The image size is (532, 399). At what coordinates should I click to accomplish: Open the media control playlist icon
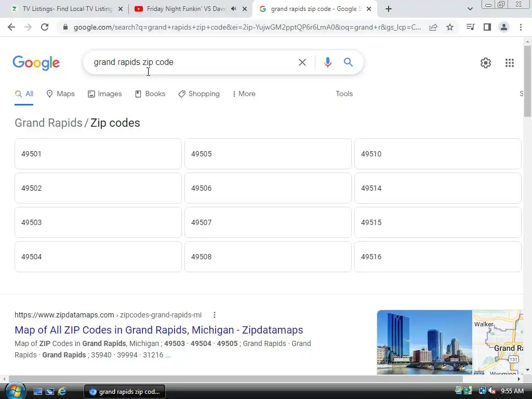point(471,27)
